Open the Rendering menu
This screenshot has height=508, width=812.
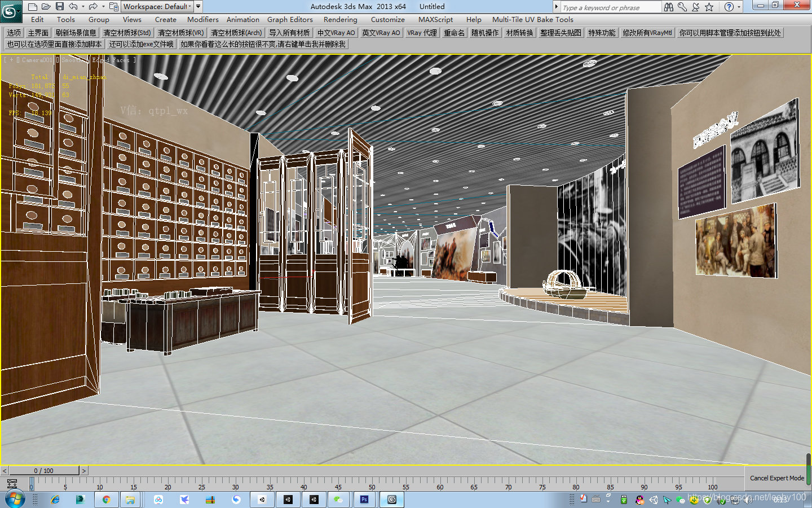tap(340, 19)
